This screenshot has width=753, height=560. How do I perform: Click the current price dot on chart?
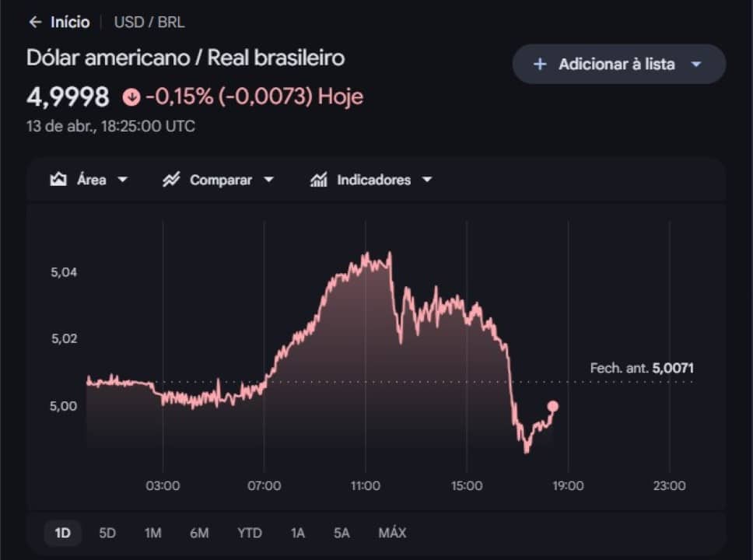[x=553, y=406]
